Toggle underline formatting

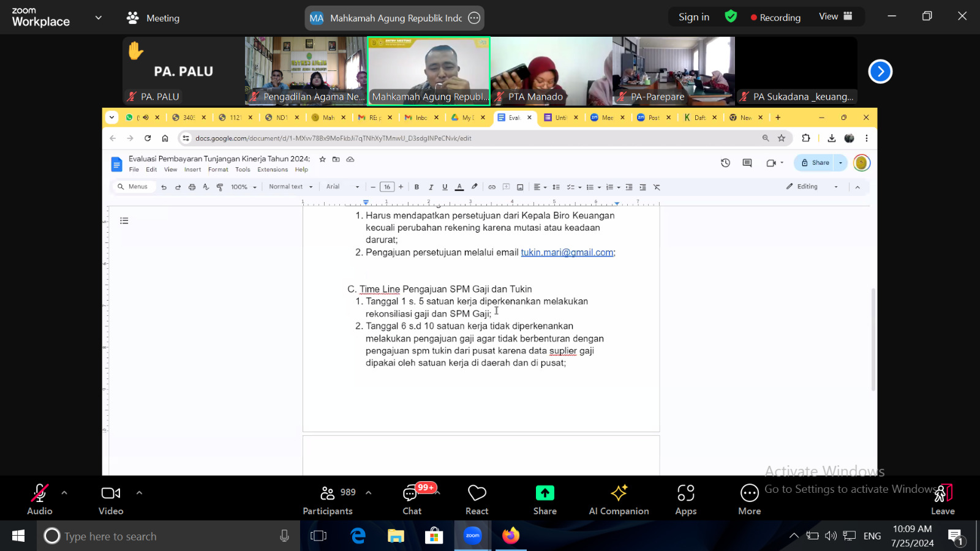coord(445,187)
